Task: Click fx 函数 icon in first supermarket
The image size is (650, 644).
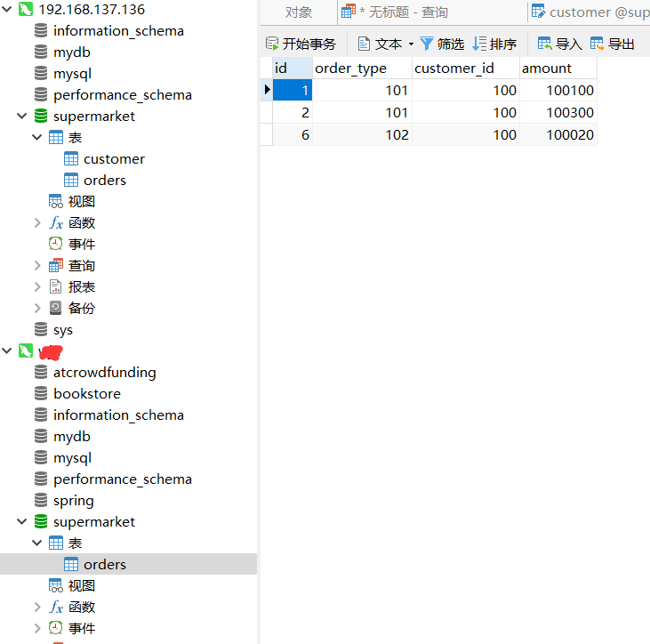Action: [56, 223]
